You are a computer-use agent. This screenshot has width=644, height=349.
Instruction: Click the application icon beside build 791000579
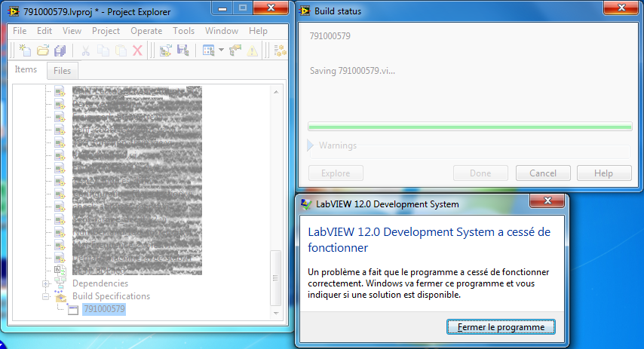(73, 310)
